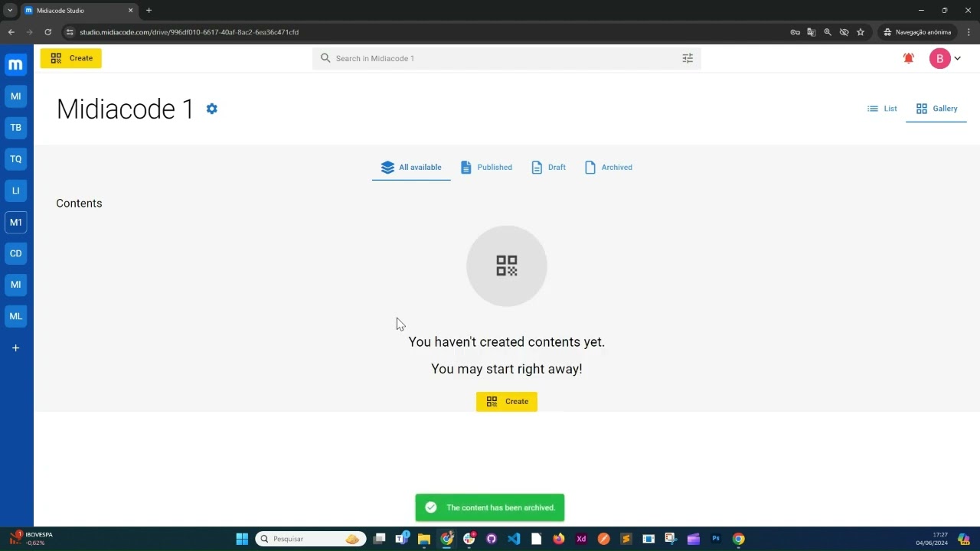Open Chrome's three-dot menu
The height and width of the screenshot is (551, 980).
click(968, 32)
